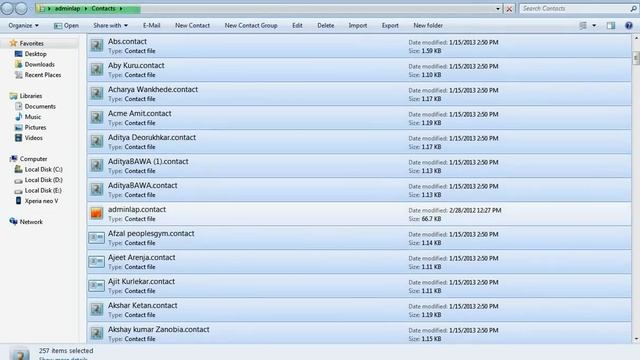Click the Ajeet Arenja.contact card icon

(97, 262)
